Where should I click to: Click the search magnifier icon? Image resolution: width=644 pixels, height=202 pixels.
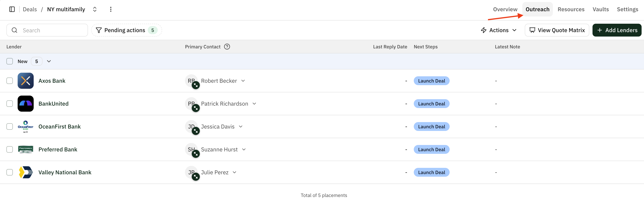click(x=14, y=30)
